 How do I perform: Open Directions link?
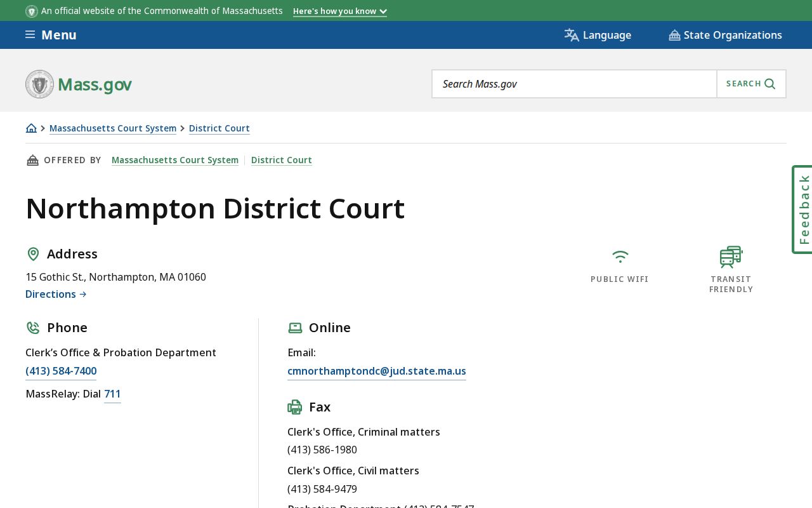point(56,294)
